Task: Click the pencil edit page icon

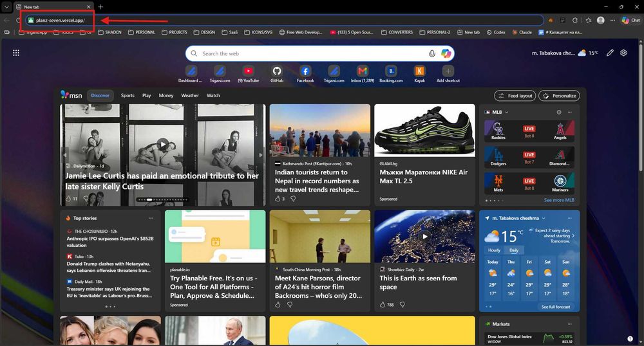Action: (x=610, y=53)
